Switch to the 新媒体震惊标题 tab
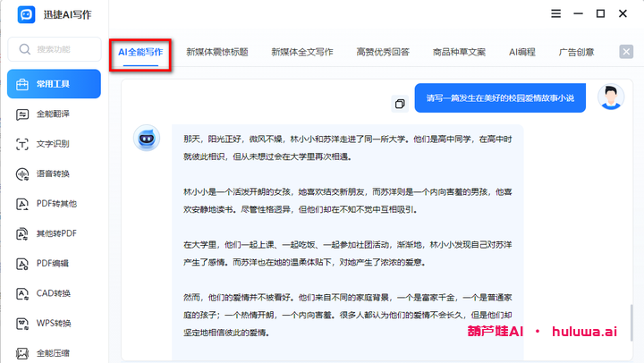 pyautogui.click(x=217, y=52)
